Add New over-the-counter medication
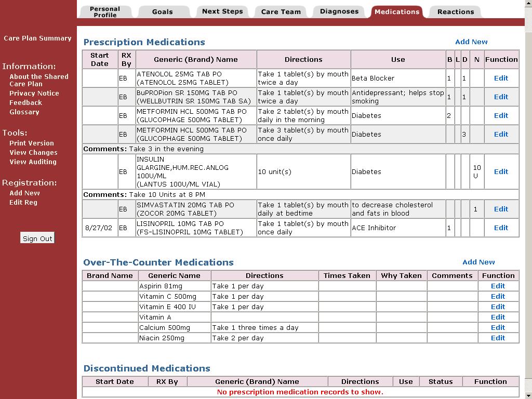 (478, 262)
